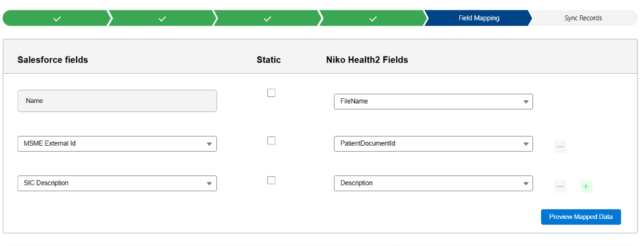Click the Salesforce fields column header
644x246 pixels.
(53, 59)
